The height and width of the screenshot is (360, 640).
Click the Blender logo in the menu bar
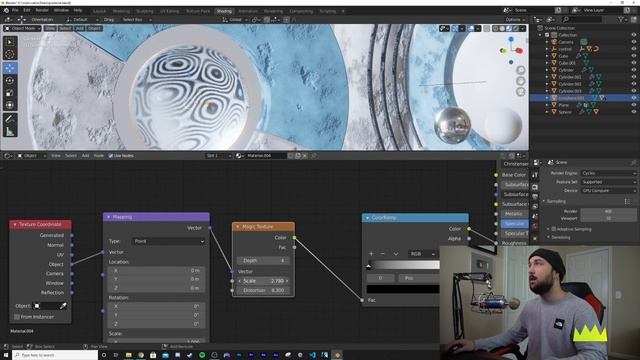pos(6,10)
